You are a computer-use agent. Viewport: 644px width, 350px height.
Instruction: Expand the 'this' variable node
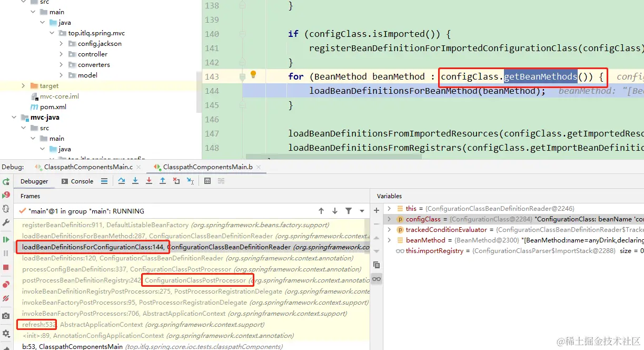tap(389, 209)
